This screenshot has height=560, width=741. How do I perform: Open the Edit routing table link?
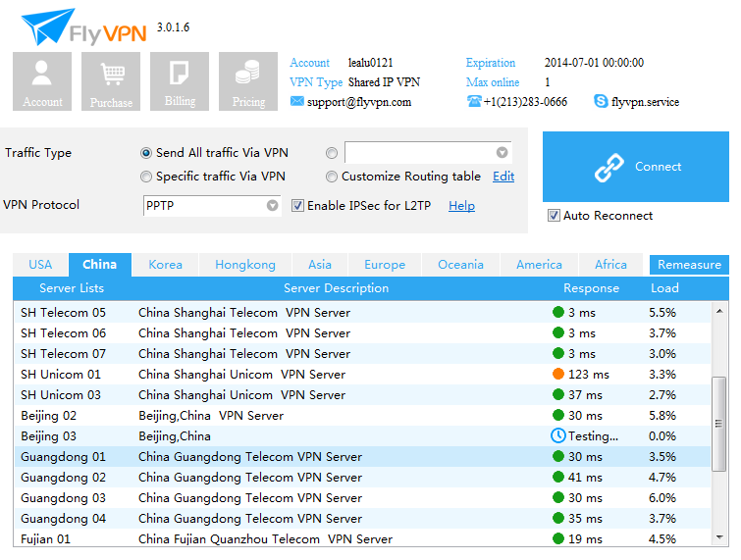pos(503,177)
